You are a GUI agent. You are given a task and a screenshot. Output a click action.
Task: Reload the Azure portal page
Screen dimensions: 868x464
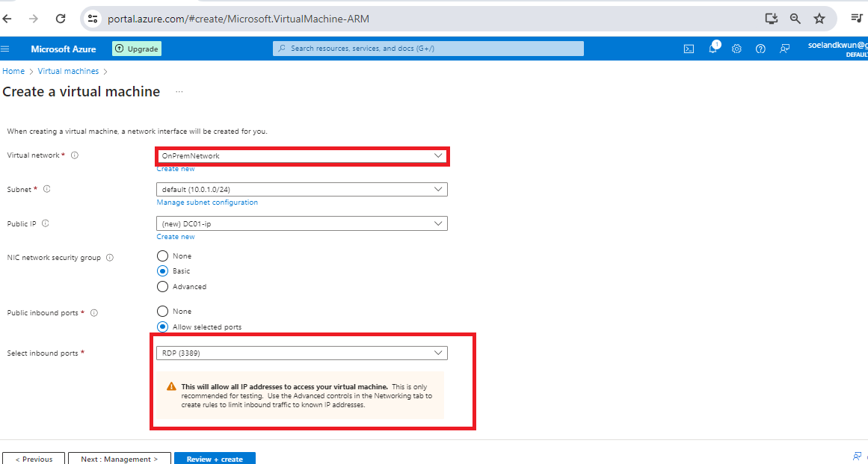pos(61,19)
